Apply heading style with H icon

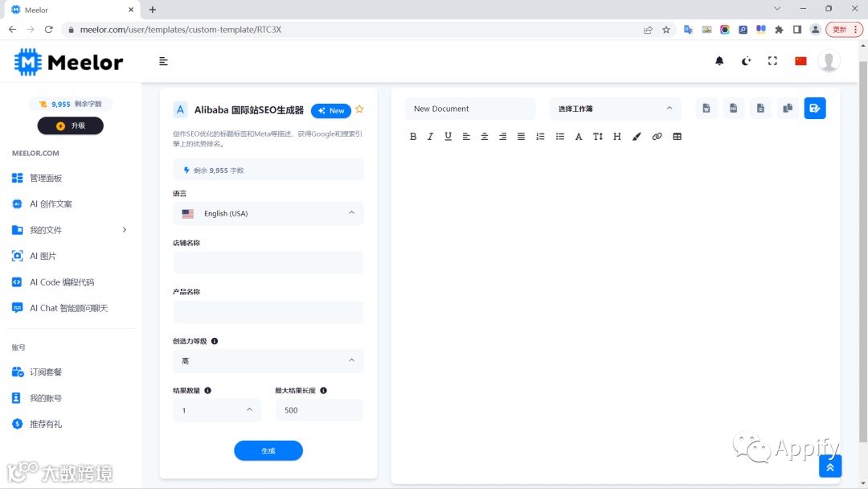click(x=616, y=136)
